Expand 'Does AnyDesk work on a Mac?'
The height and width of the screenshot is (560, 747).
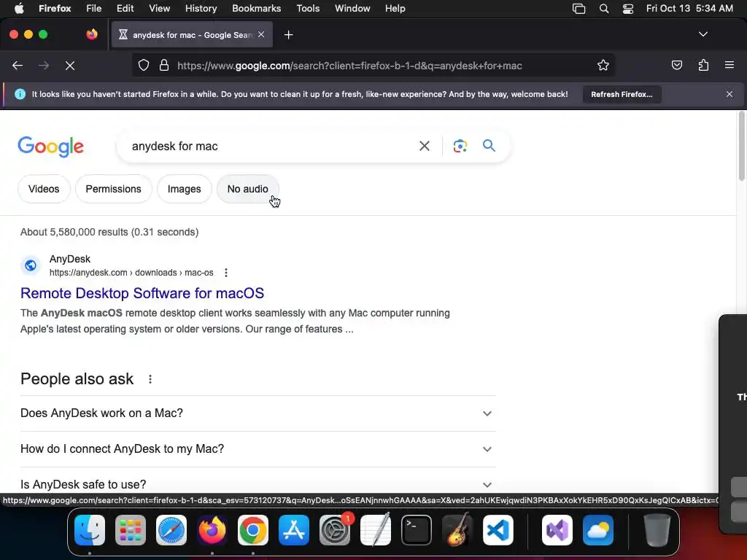pos(258,413)
